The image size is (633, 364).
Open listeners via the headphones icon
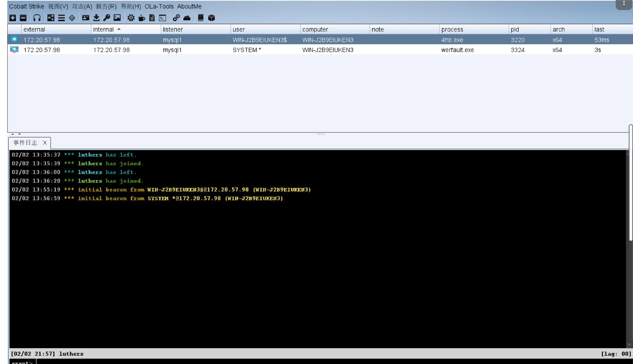tap(37, 18)
